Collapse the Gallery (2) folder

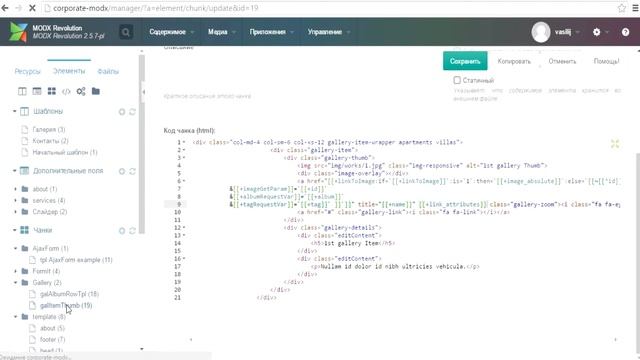click(x=16, y=282)
